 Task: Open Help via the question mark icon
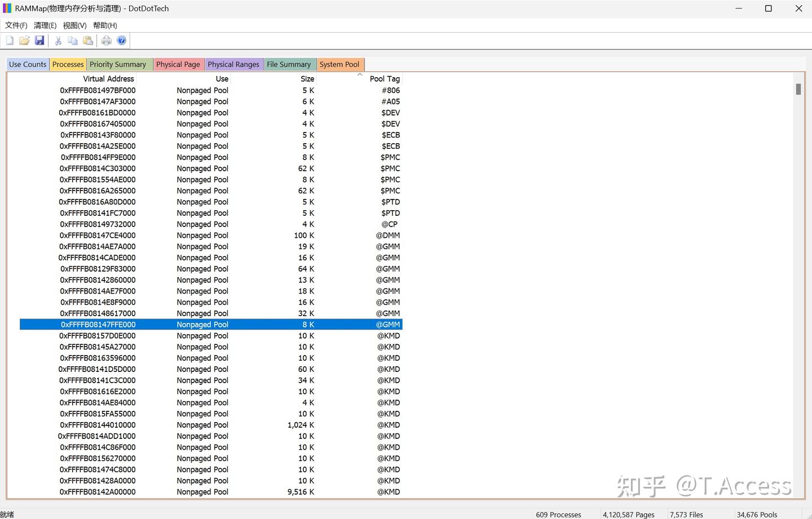(122, 41)
